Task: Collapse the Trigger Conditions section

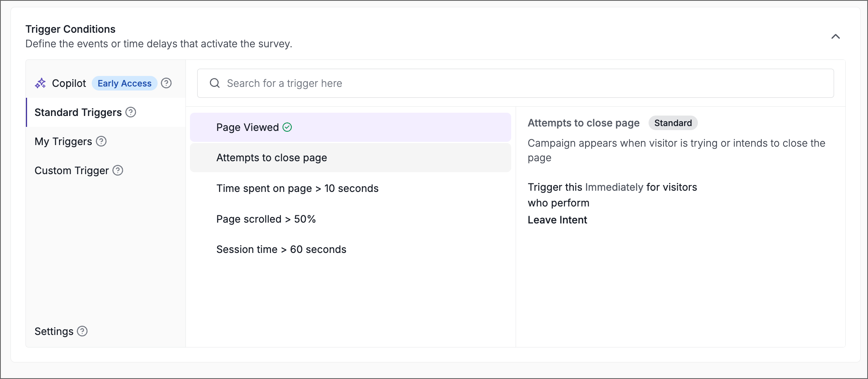Action: [x=836, y=36]
